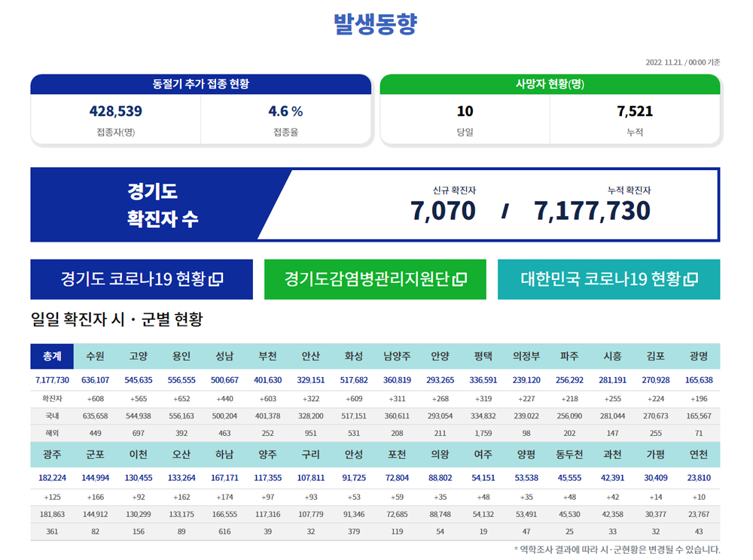Viewport: 753px width, 560px height.
Task: Click the 양평 column header
Action: [526, 455]
